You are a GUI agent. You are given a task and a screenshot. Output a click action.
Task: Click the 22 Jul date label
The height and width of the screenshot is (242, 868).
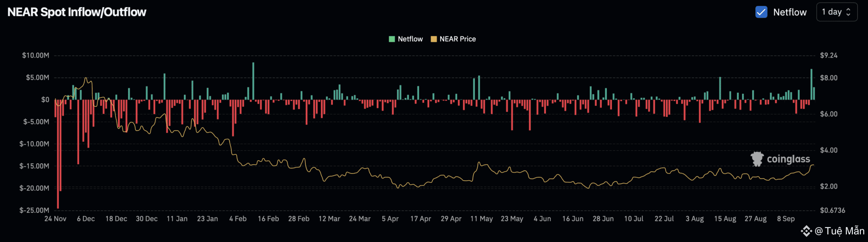(x=664, y=219)
